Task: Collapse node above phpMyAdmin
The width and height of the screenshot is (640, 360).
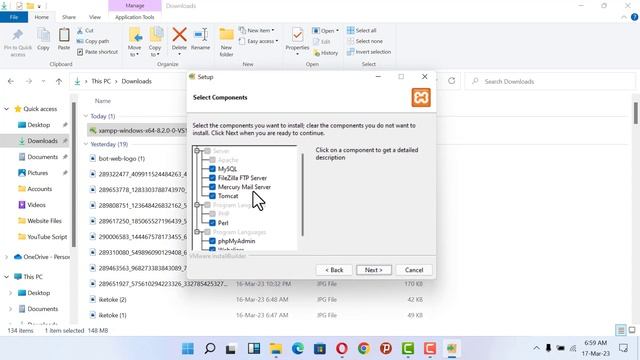Action: pos(197,232)
